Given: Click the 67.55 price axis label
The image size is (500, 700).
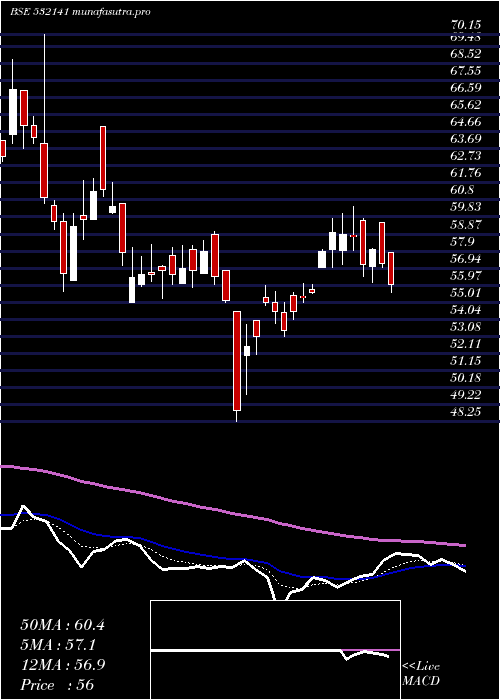Looking at the screenshot, I should coord(466,71).
